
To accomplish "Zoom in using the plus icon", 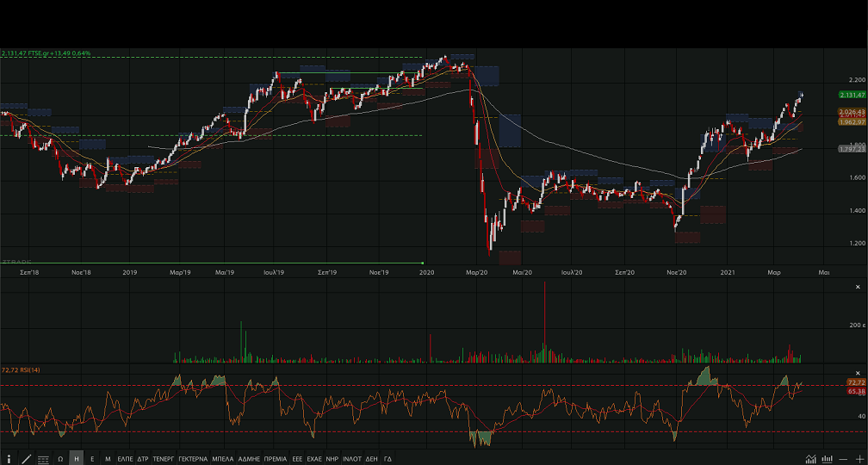I will [x=859, y=459].
